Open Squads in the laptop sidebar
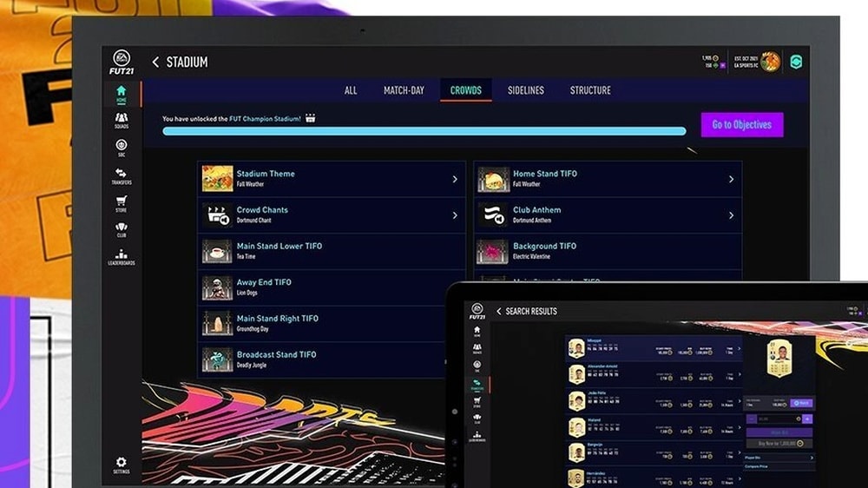 (x=122, y=121)
